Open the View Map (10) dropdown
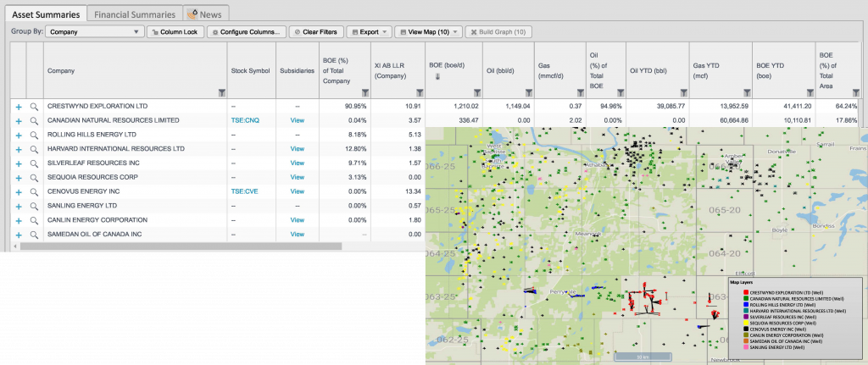 coord(428,32)
